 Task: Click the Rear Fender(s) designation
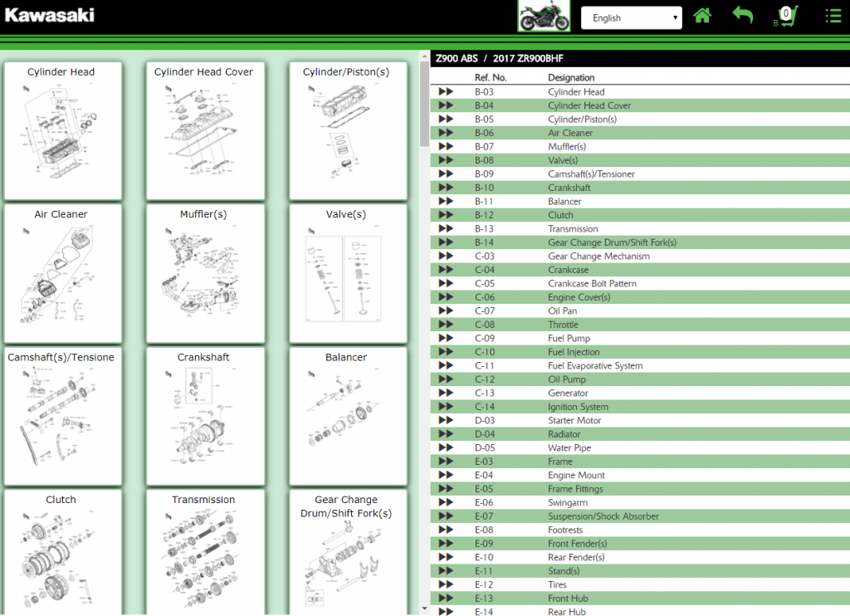point(576,557)
